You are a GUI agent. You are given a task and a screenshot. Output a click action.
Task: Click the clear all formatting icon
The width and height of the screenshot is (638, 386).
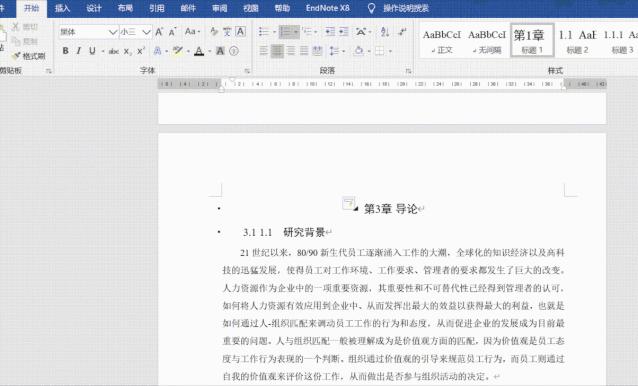pyautogui.click(x=214, y=31)
